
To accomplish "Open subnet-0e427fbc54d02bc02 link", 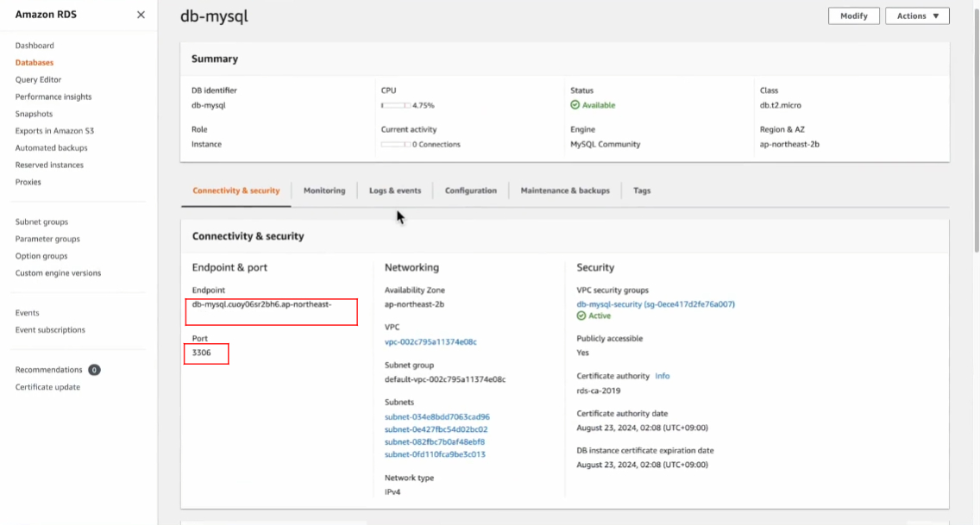I will pos(437,429).
